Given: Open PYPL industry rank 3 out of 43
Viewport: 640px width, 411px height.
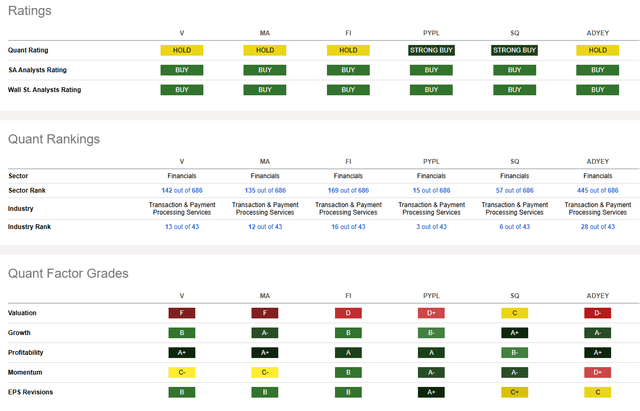Looking at the screenshot, I should pos(431,227).
